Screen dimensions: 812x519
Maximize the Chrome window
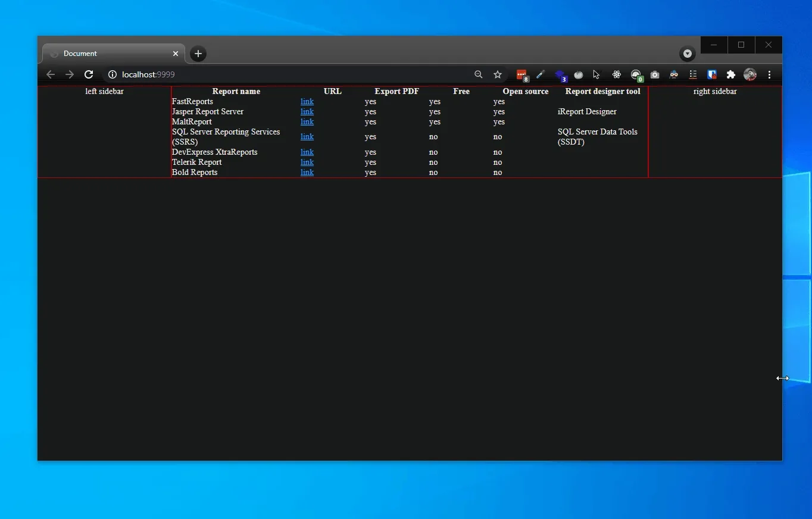point(741,45)
